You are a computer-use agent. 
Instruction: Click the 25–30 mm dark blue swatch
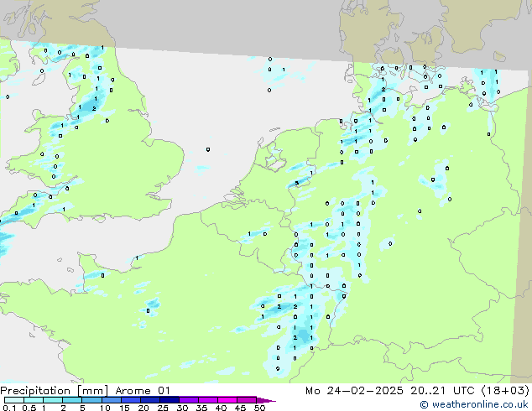169,400
